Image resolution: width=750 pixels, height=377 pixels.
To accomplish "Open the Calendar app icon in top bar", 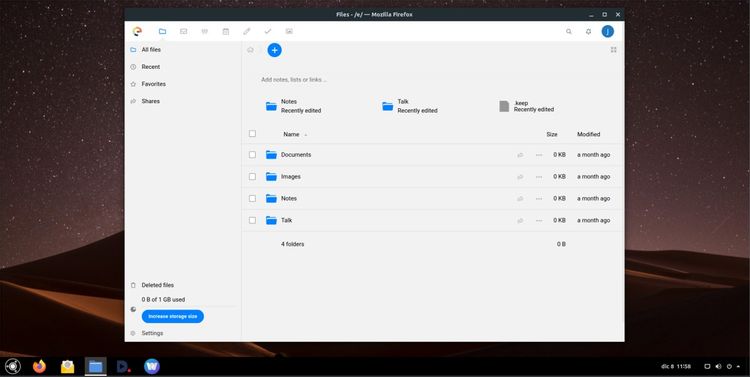I will coord(226,31).
